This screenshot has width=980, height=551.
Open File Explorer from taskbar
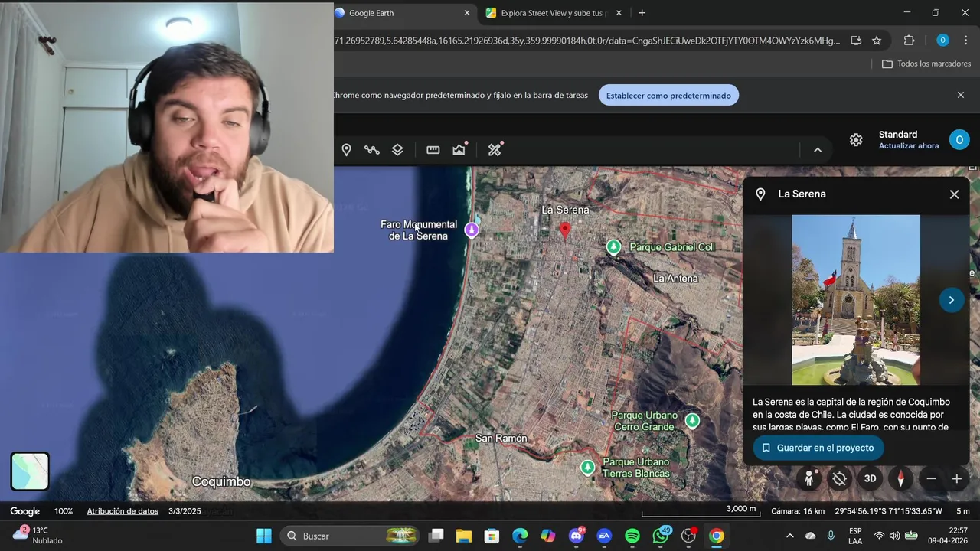[464, 536]
